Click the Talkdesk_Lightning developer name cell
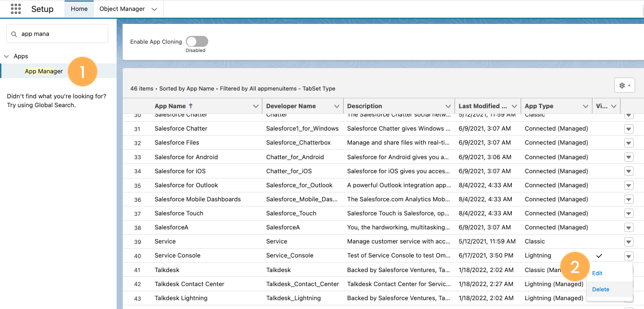644x309 pixels. 293,298
